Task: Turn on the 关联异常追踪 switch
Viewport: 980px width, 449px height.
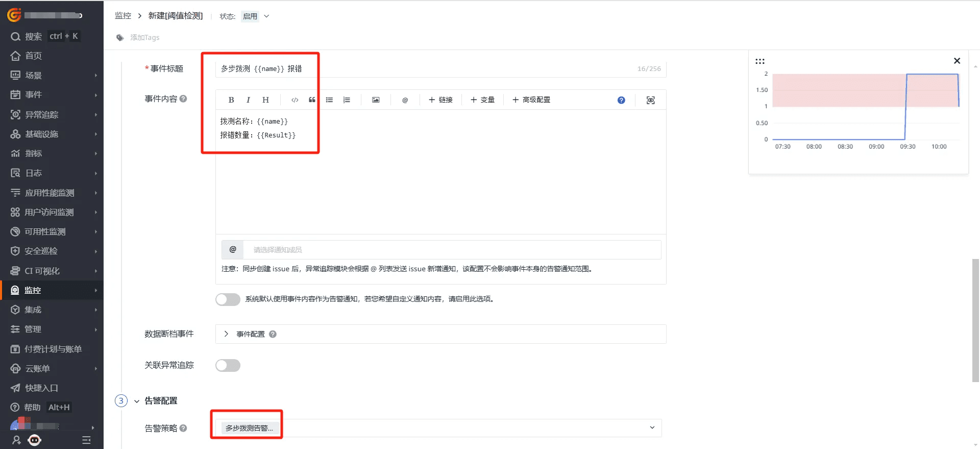Action: pyautogui.click(x=228, y=365)
